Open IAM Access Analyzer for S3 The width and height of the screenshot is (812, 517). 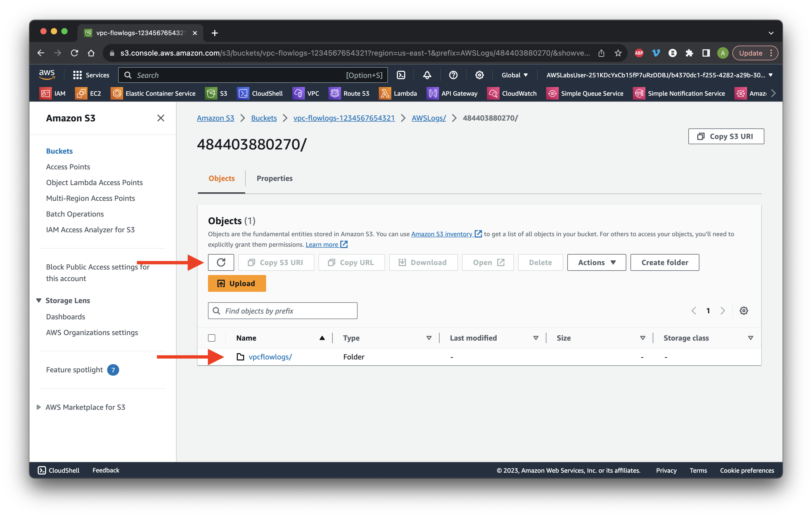[90, 229]
